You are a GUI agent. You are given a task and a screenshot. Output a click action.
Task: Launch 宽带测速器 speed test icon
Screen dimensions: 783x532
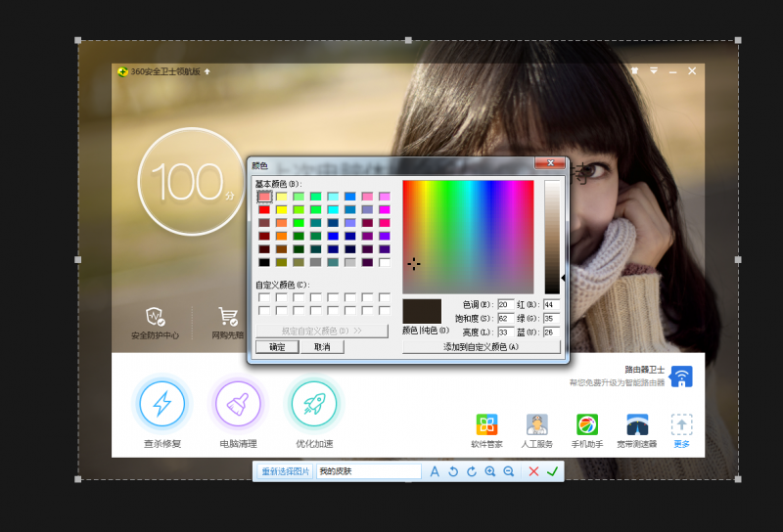point(637,424)
